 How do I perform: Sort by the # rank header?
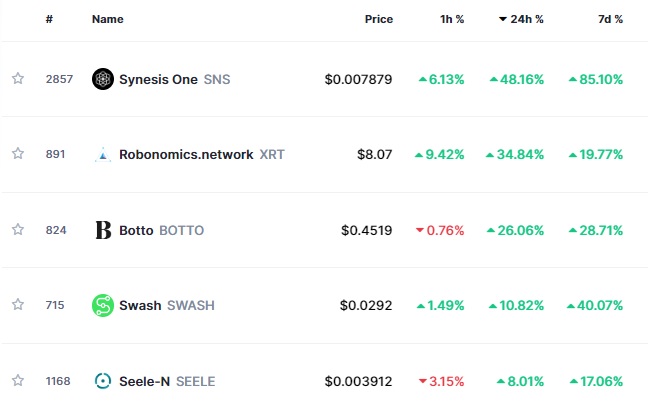tap(49, 19)
